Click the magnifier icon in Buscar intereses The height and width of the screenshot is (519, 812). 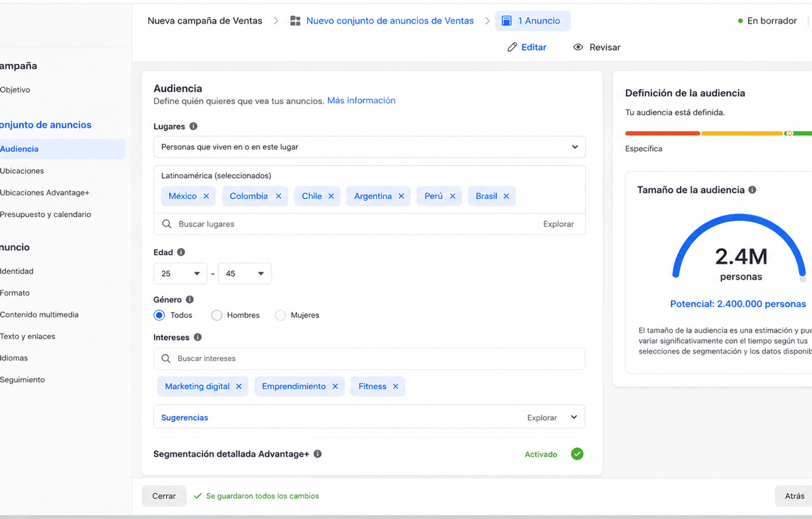(166, 359)
